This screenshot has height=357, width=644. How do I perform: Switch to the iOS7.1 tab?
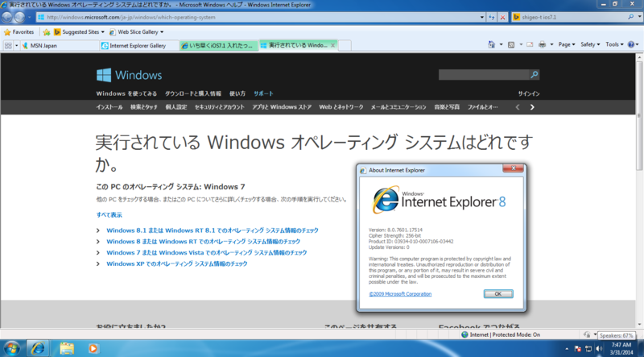click(x=219, y=46)
